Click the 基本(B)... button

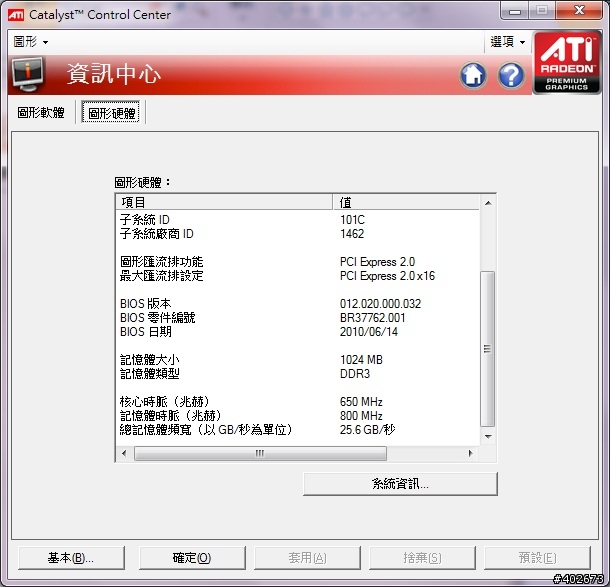tap(71, 558)
